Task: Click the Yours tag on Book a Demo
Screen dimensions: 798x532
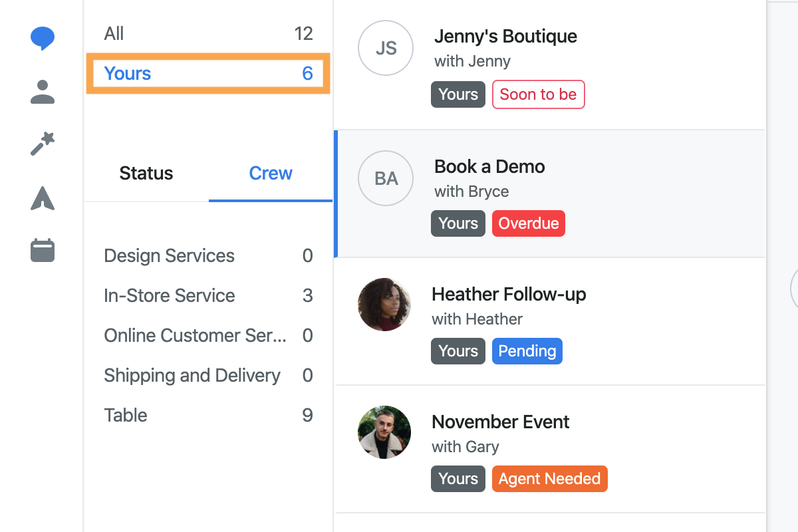Action: point(458,223)
